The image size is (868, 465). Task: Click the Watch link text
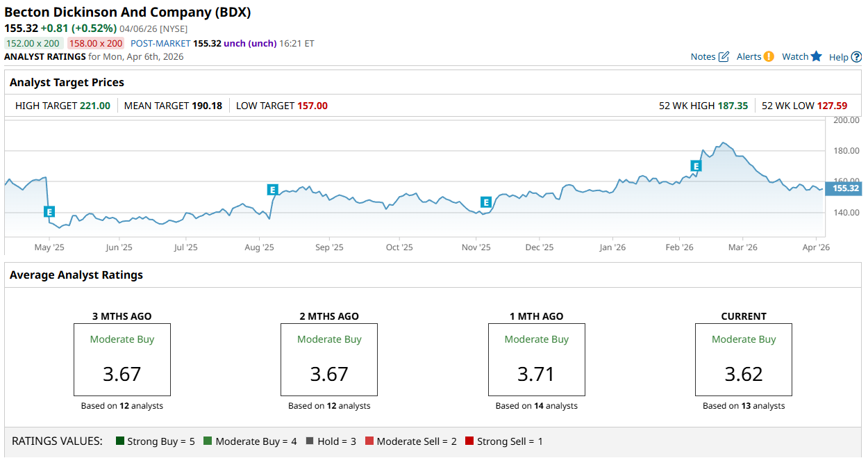point(794,56)
